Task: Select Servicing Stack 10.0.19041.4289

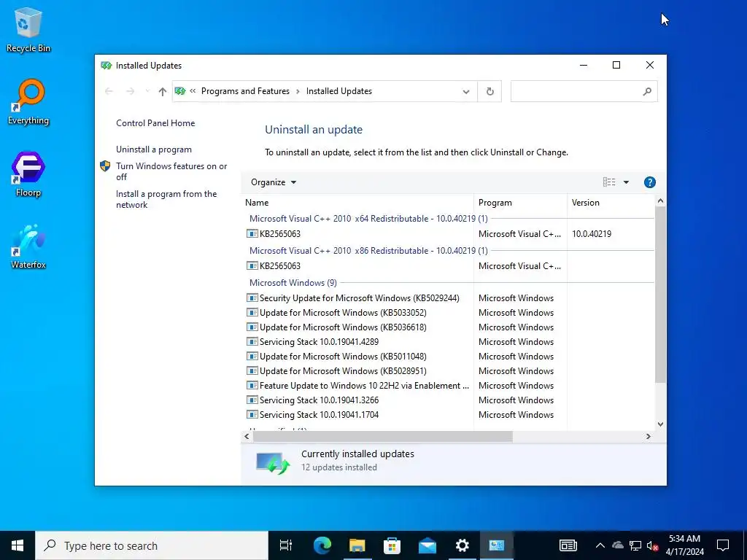Action: pyautogui.click(x=320, y=342)
